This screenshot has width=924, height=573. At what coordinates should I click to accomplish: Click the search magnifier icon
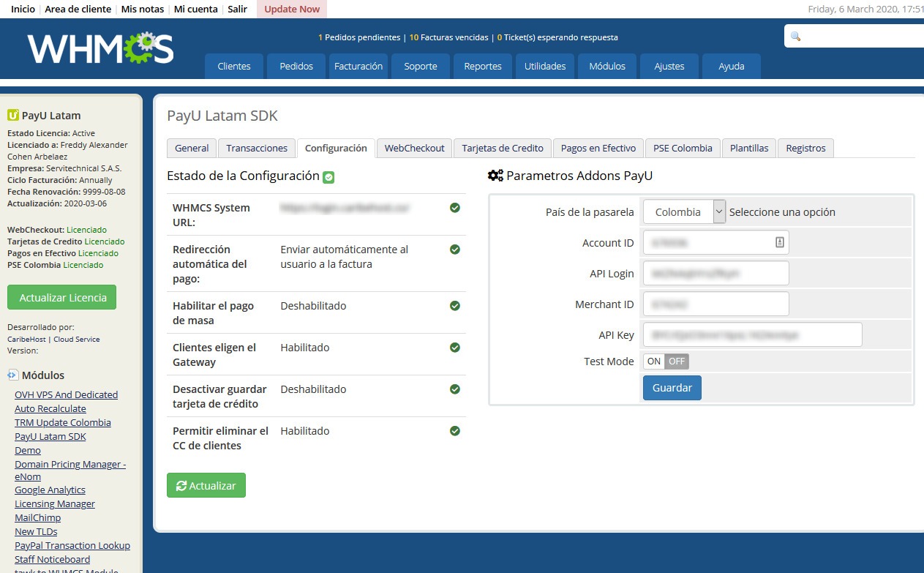(796, 37)
